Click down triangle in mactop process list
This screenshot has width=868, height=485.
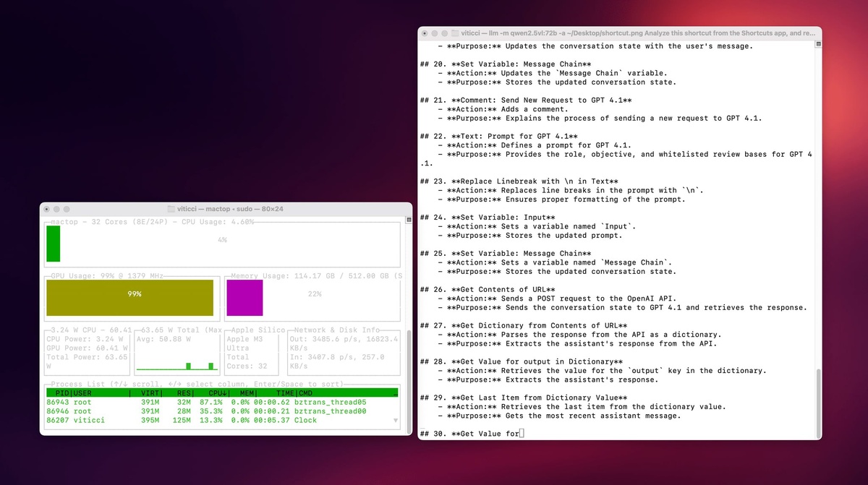395,420
